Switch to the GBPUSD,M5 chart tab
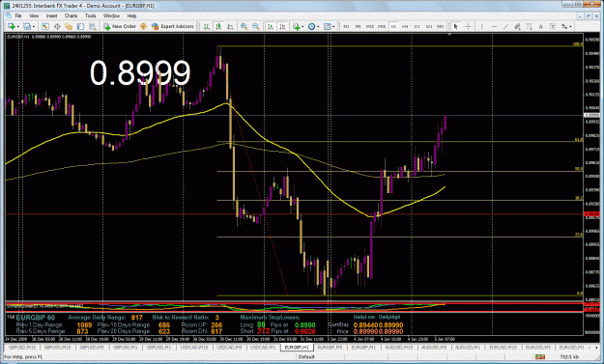Viewport: 604px width, 364px height. point(92,347)
